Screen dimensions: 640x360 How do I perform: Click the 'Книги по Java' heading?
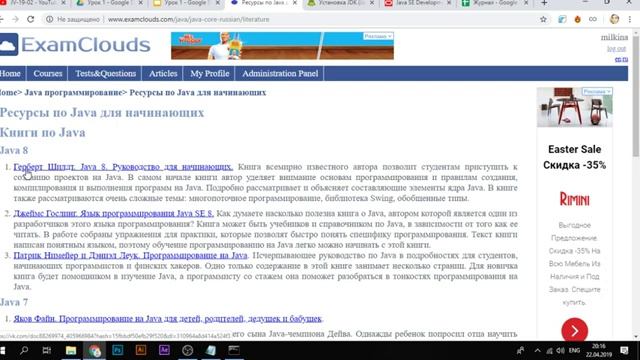click(42, 133)
